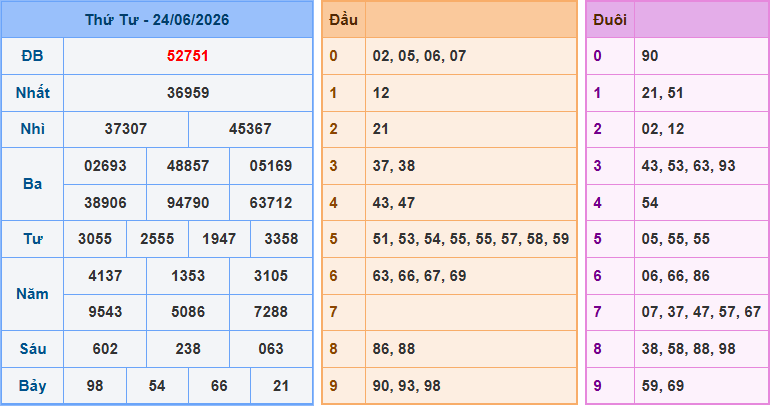The width and height of the screenshot is (771, 406).
Task: Select Đuôi row 9 values "59, 69"
Action: coord(663,386)
